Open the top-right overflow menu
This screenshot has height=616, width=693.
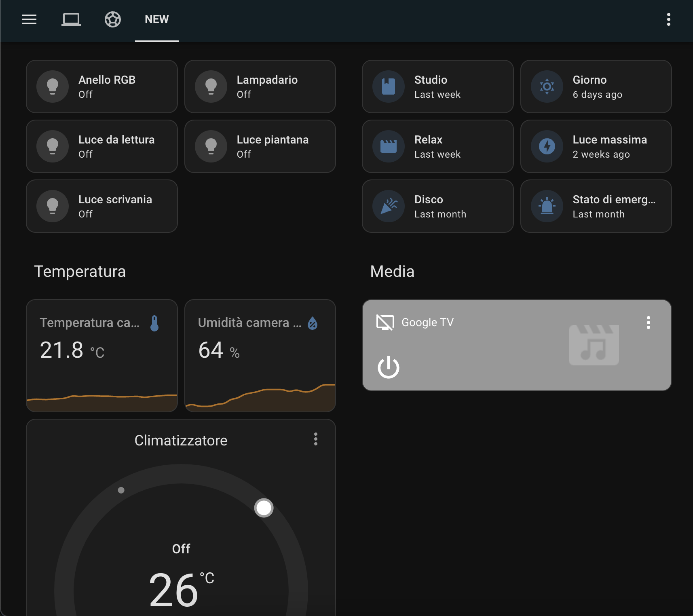click(668, 19)
